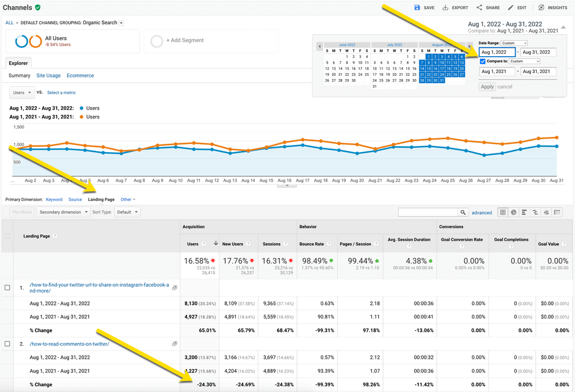Image resolution: width=575 pixels, height=392 pixels.
Task: Switch to the Ecommerce tab
Action: [x=80, y=75]
